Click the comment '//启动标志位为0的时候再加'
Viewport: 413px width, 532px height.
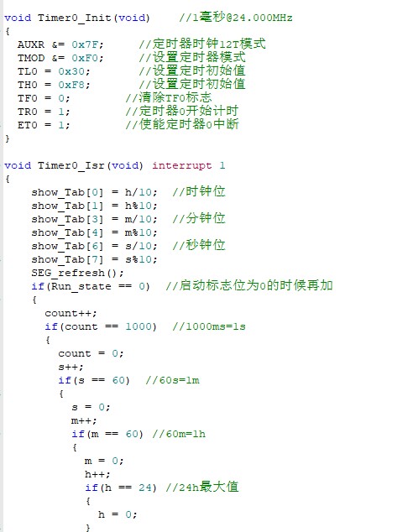point(249,285)
